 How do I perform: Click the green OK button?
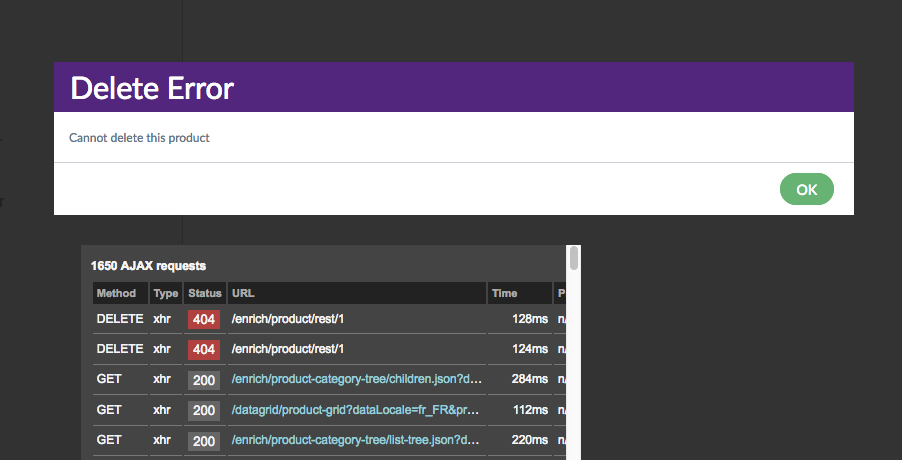(x=807, y=189)
